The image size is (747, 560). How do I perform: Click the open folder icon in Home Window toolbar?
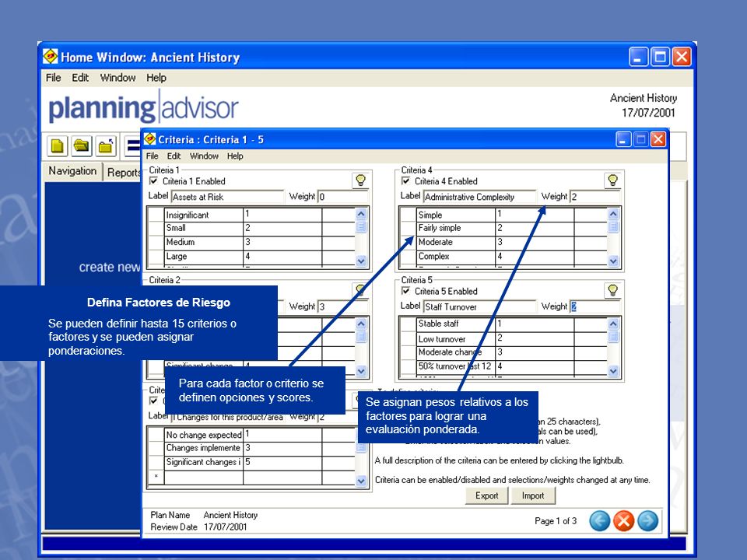click(x=82, y=145)
